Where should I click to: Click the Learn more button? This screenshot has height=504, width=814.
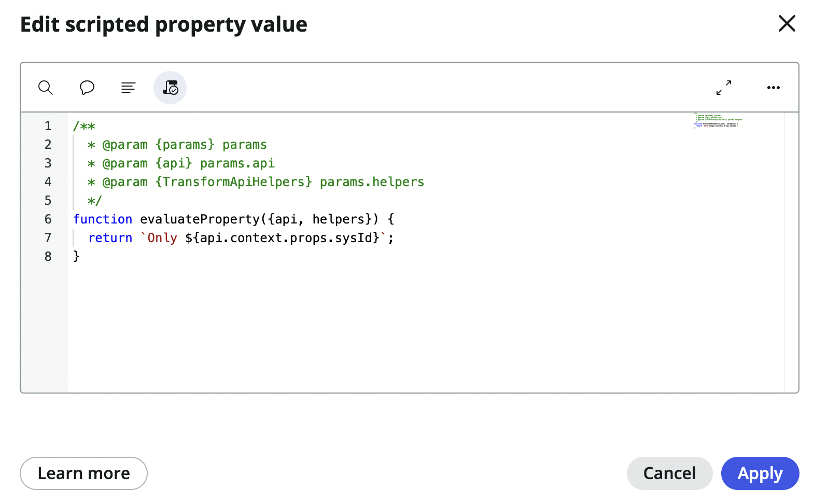(83, 473)
